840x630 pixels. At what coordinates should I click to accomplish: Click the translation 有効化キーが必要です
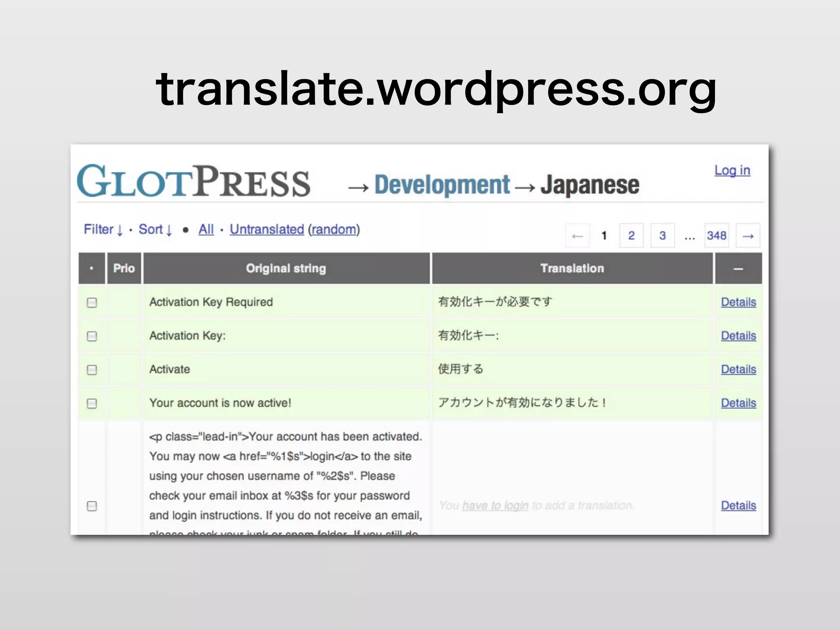pyautogui.click(x=495, y=302)
